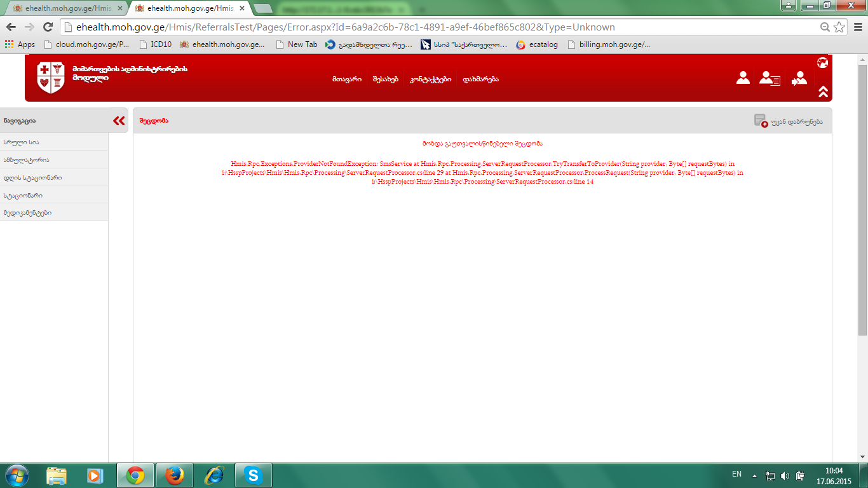Open the შესახებ menu item
This screenshot has width=868, height=488.
[386, 79]
